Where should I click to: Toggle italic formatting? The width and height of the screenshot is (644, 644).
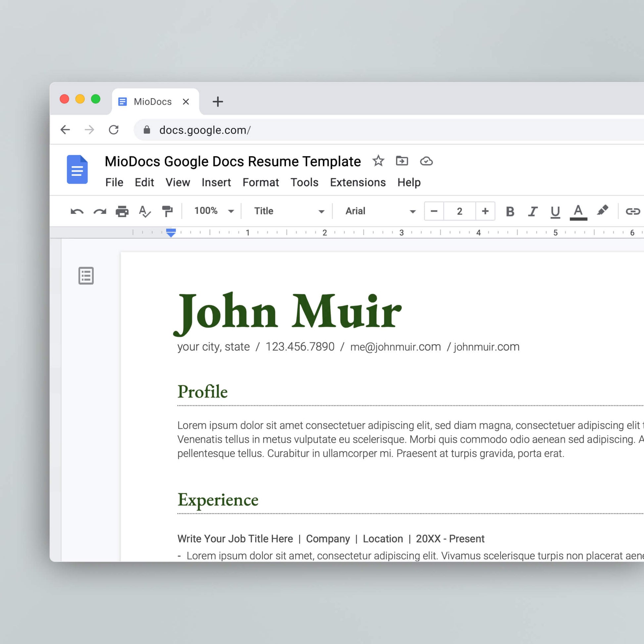tap(532, 211)
